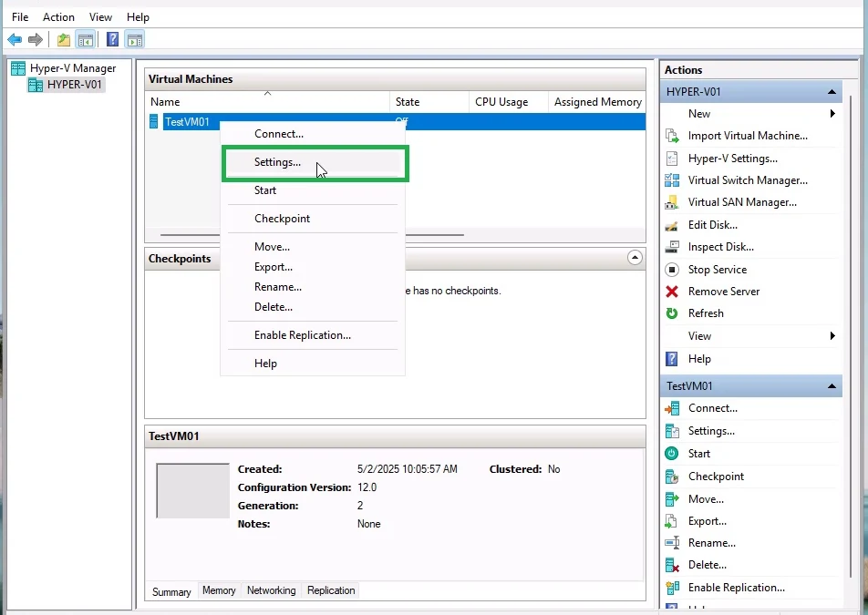Choose Delete... from the context menu
The height and width of the screenshot is (615, 868).
[x=313, y=306]
